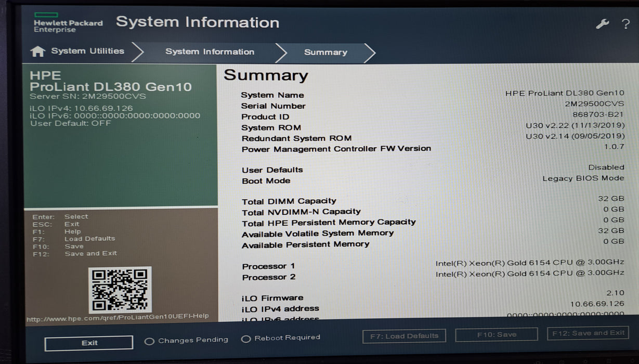Select Product ID value 868703-B21
The width and height of the screenshot is (639, 364).
[x=598, y=114]
